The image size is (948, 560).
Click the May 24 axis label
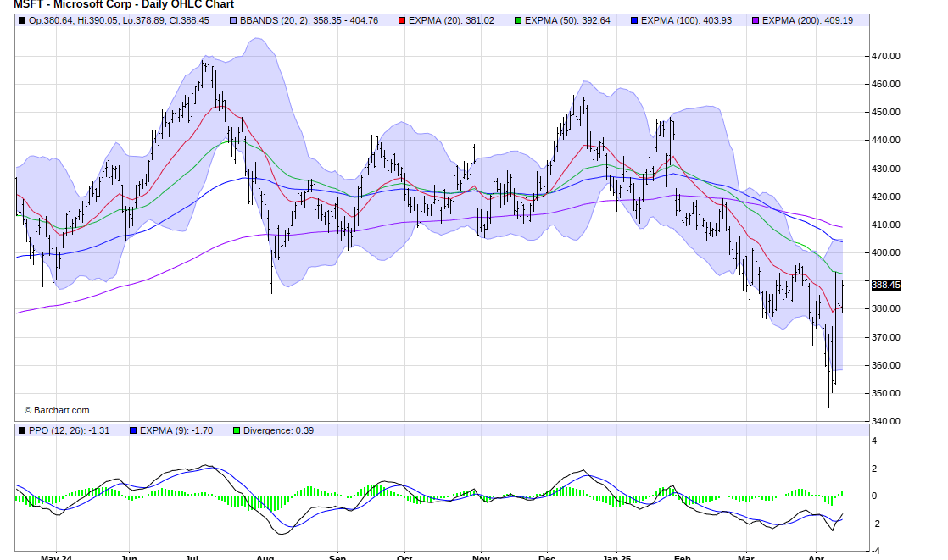58,556
